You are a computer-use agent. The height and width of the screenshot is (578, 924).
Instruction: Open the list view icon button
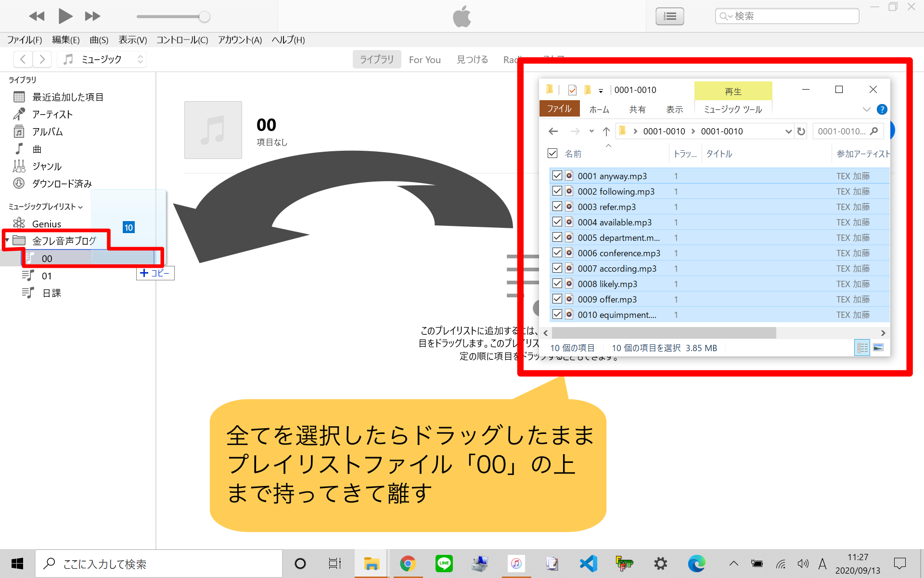[669, 16]
